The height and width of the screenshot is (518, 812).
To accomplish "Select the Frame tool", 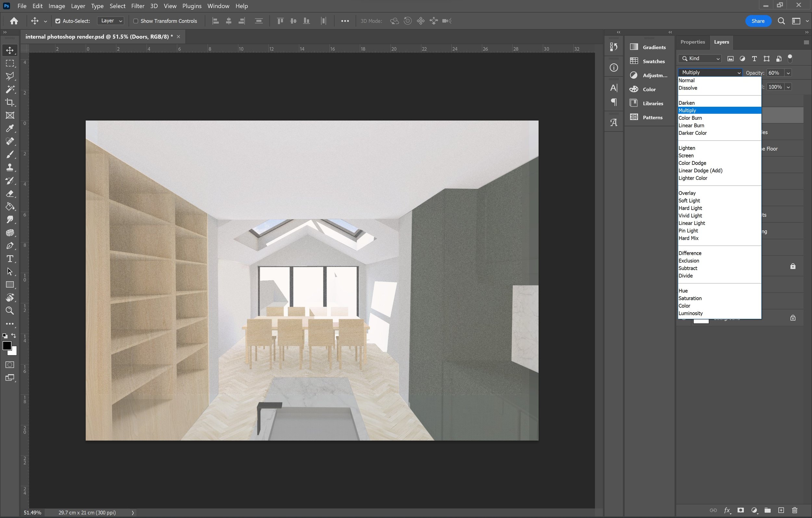I will 10,115.
